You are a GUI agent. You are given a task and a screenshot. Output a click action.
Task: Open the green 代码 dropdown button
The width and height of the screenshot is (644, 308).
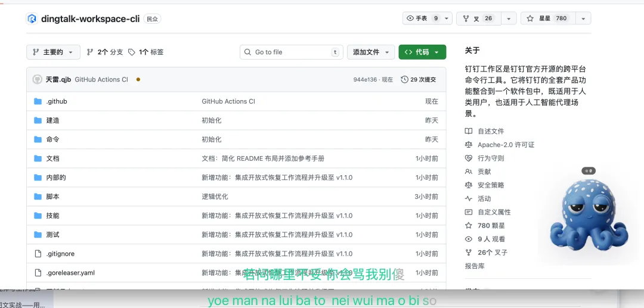tap(422, 52)
